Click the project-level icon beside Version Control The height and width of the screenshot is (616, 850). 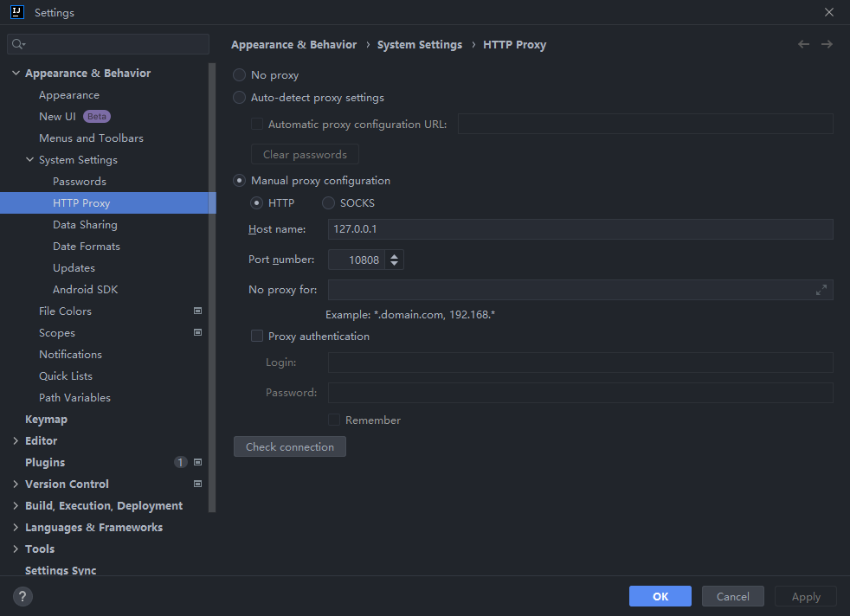[198, 484]
